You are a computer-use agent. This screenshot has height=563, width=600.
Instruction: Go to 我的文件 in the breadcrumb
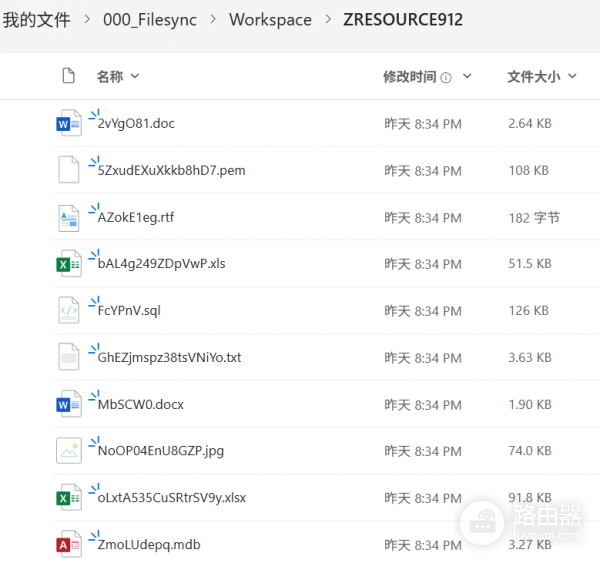36,20
